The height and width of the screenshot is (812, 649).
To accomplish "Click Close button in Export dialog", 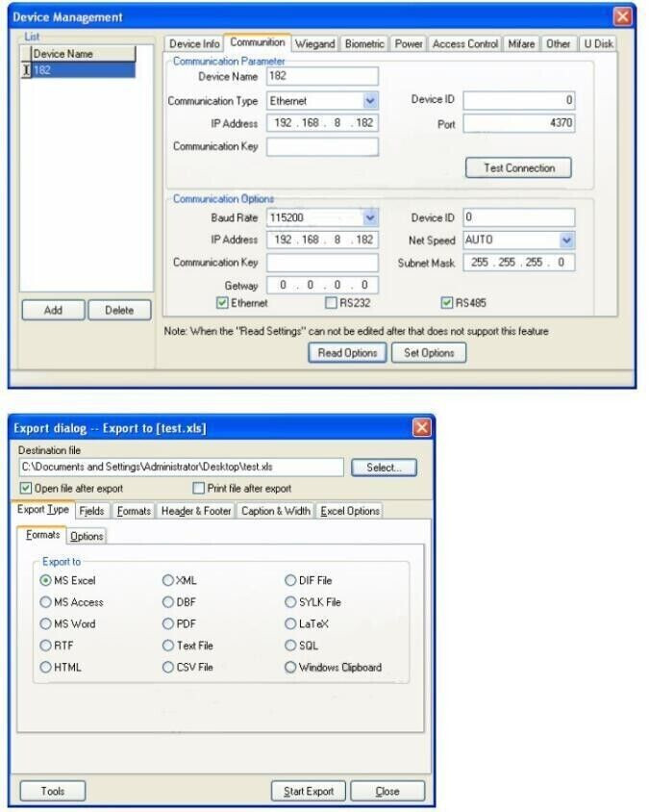I will coord(387,791).
